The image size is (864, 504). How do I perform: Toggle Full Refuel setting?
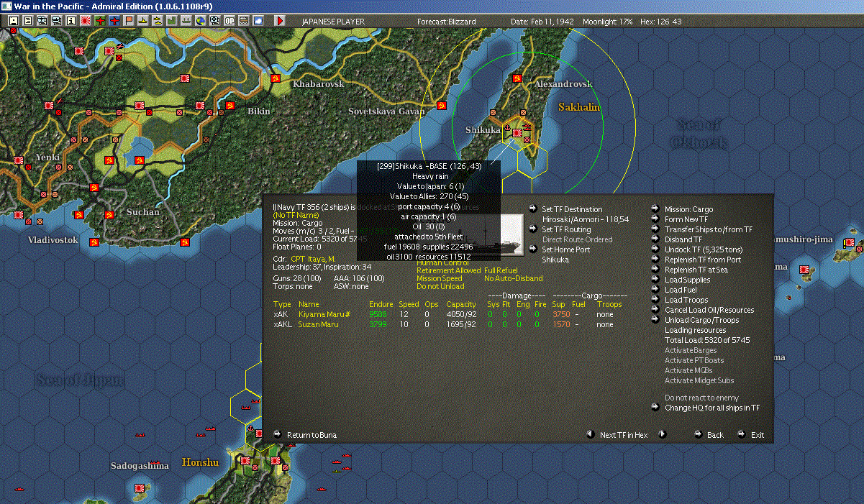point(501,270)
